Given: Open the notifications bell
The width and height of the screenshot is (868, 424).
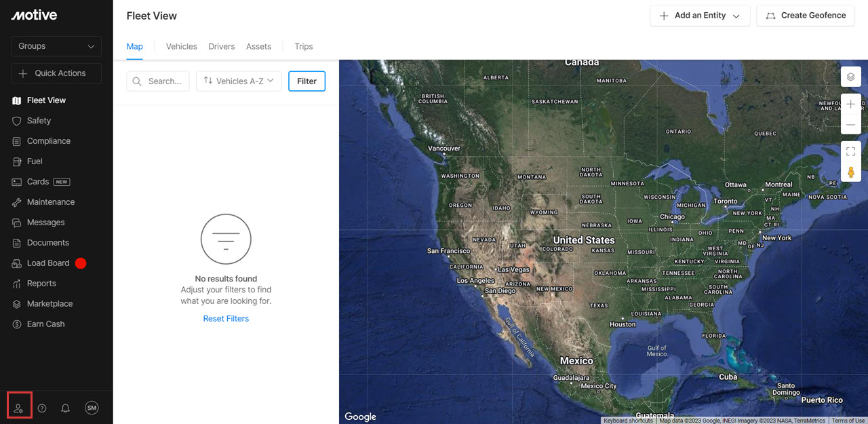Looking at the screenshot, I should 66,408.
